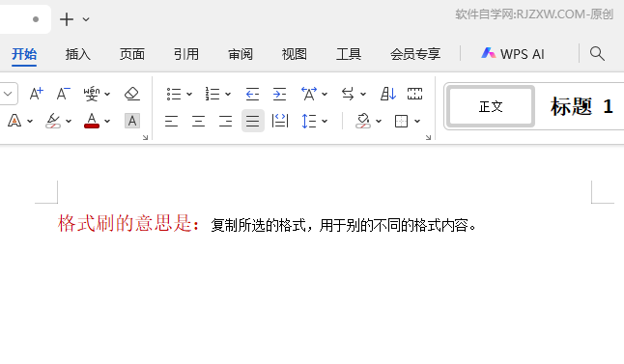
Task: Insert a bulleted list
Action: coord(174,94)
